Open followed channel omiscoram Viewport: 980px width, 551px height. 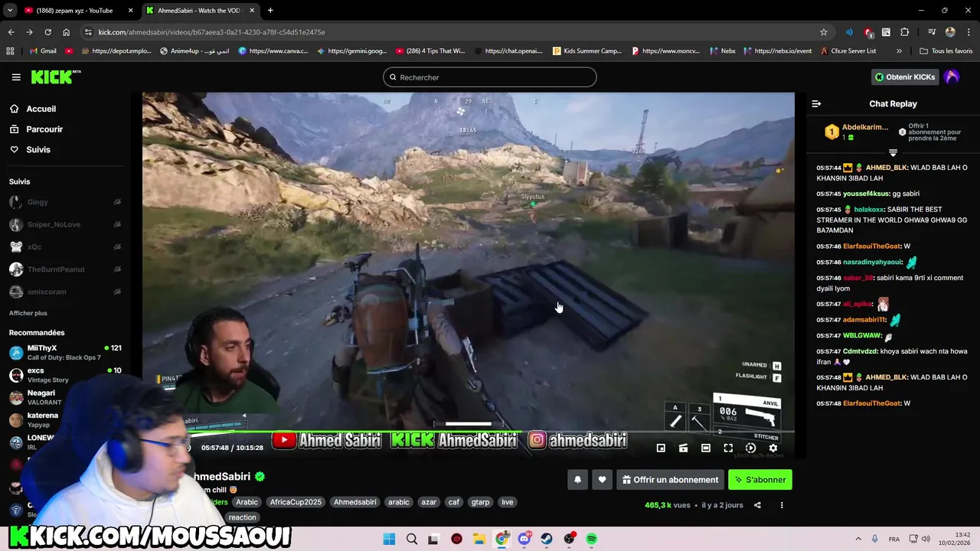point(65,292)
